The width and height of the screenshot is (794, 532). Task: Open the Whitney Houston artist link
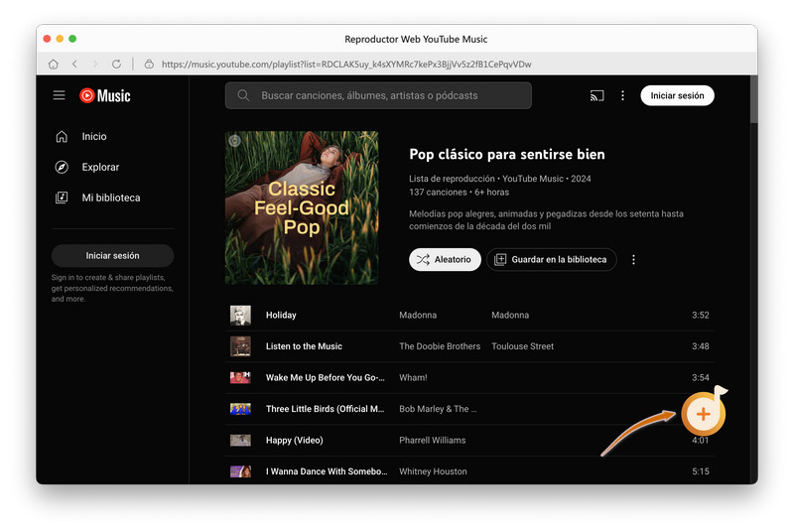(x=433, y=471)
